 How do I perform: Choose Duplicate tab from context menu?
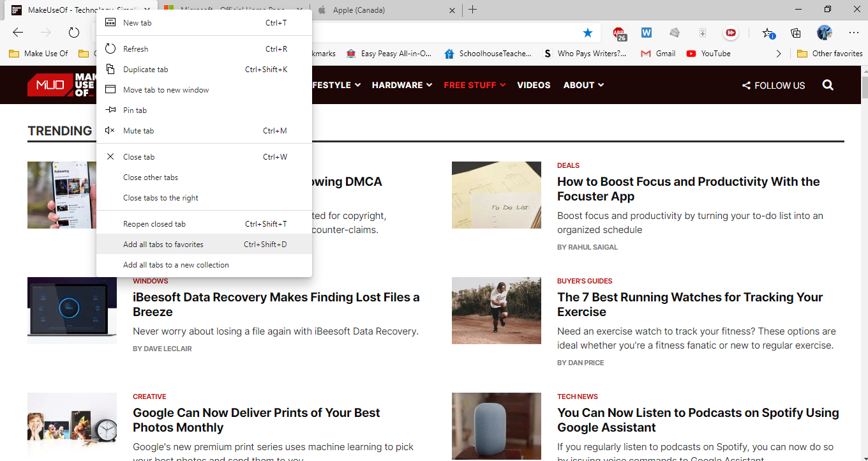coord(146,70)
